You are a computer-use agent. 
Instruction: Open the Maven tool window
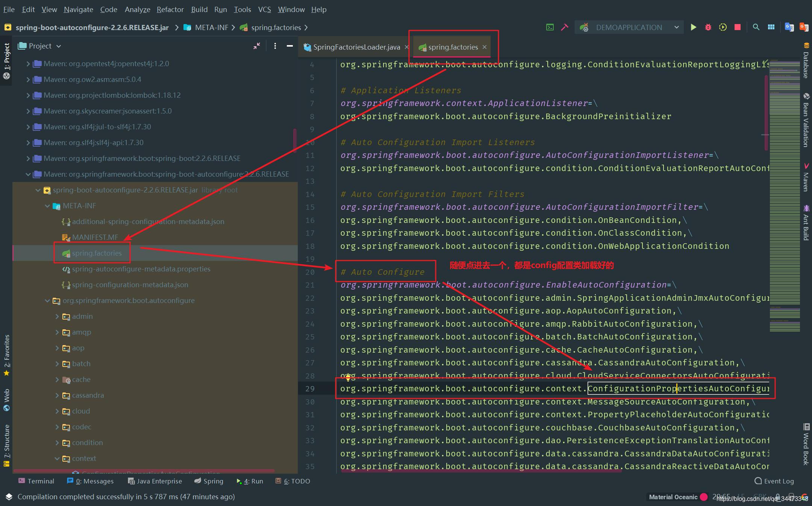pyautogui.click(x=806, y=177)
